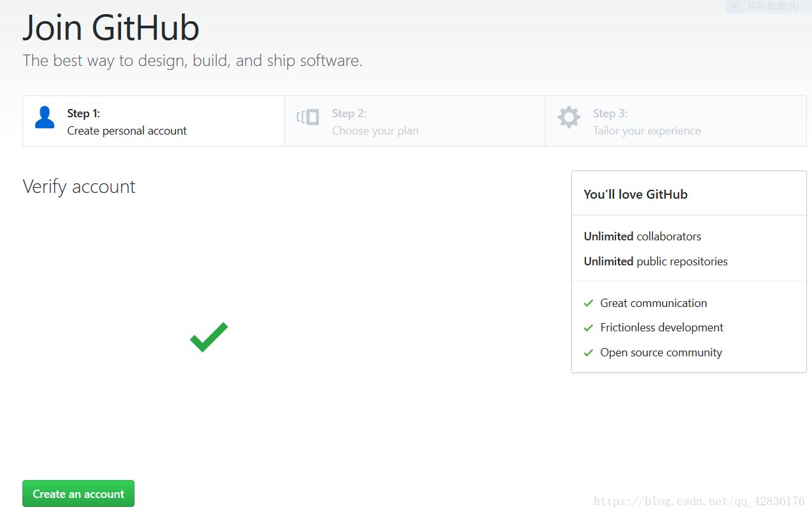Click the Unlimited public repositories text
812x514 pixels.
(656, 261)
